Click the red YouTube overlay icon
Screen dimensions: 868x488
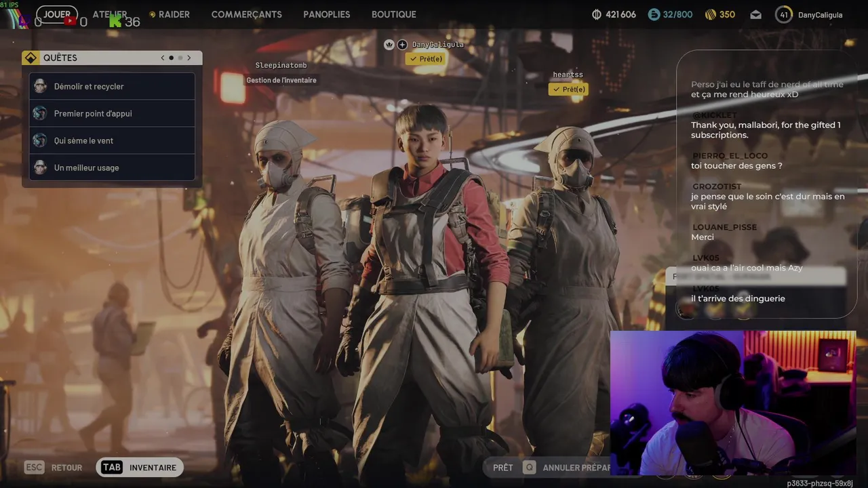coord(70,21)
